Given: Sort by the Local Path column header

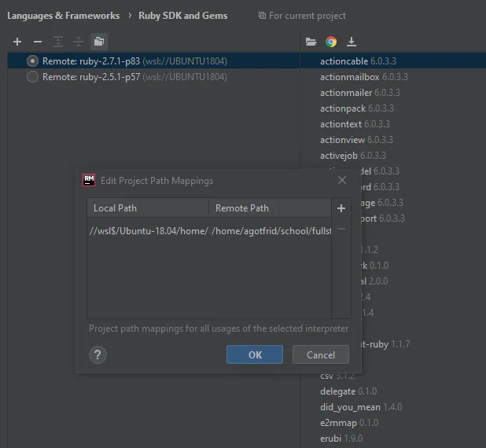Looking at the screenshot, I should click(x=148, y=208).
